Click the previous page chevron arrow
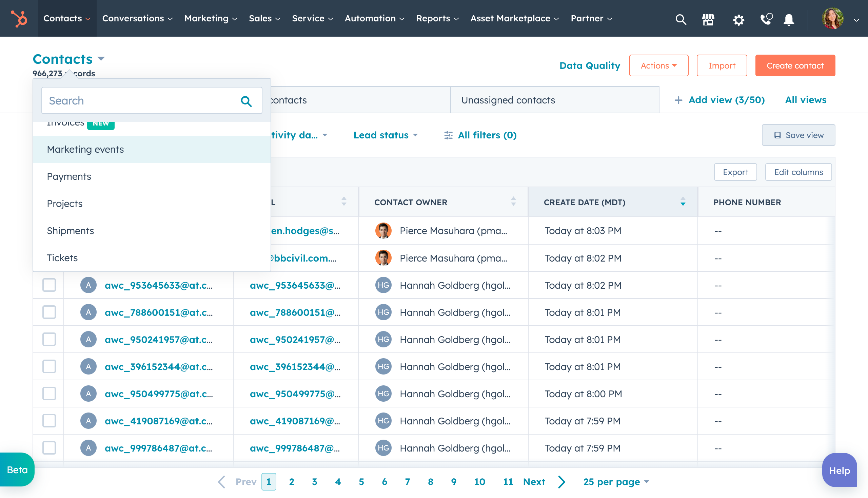Viewport: 868px width, 498px height. (x=221, y=482)
